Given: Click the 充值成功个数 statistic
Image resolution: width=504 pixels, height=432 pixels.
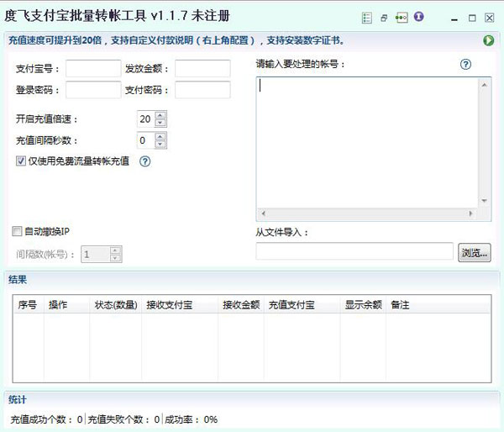Looking at the screenshot, I should point(46,419).
